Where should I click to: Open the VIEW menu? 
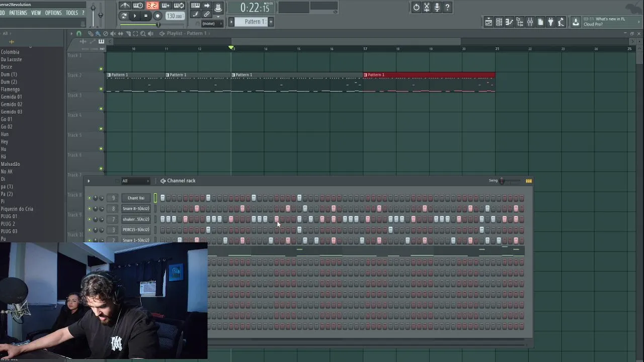pos(36,13)
